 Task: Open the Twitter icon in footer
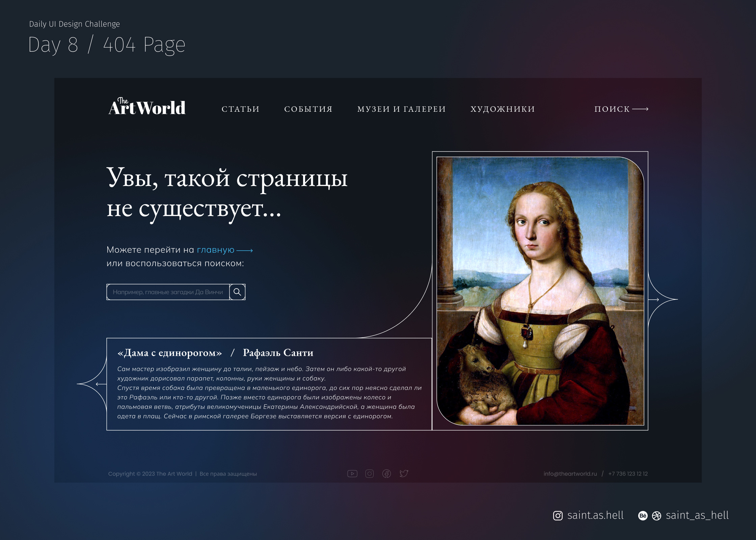pyautogui.click(x=404, y=474)
